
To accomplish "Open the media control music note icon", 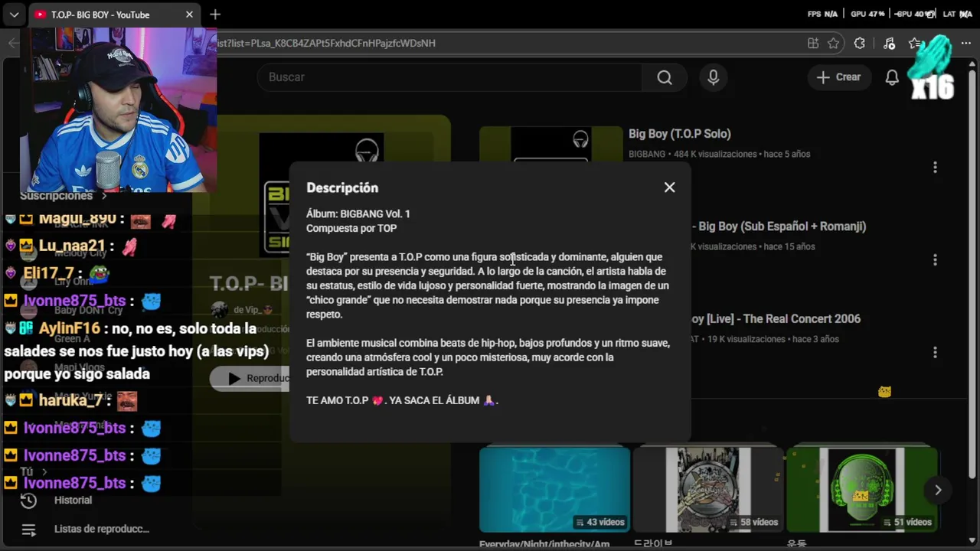I will coord(889,44).
